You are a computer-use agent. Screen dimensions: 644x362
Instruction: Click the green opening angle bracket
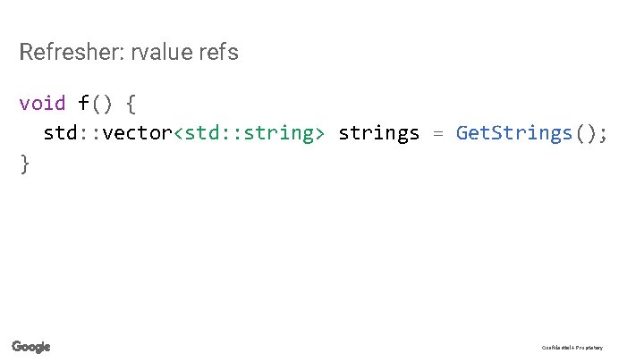point(178,134)
